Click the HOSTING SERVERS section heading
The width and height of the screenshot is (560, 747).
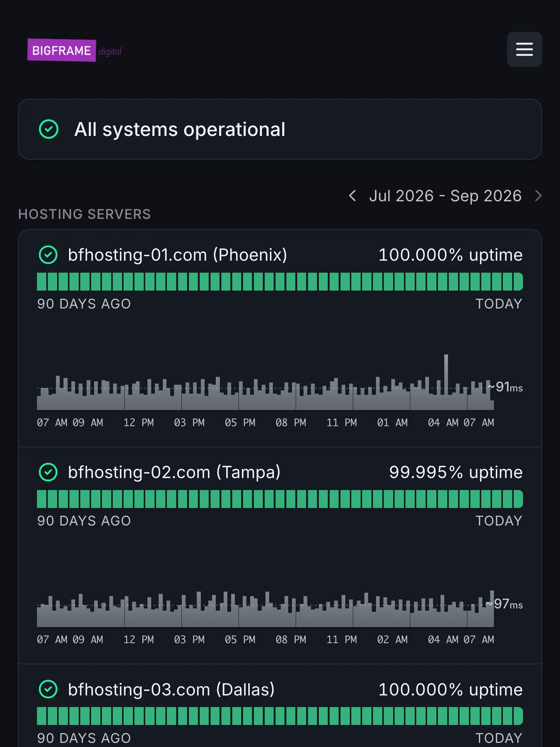tap(84, 214)
